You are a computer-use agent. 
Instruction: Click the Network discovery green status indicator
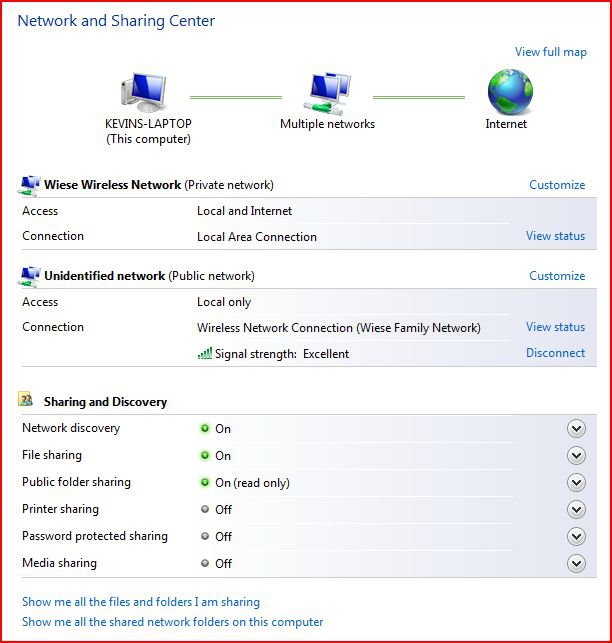point(205,429)
